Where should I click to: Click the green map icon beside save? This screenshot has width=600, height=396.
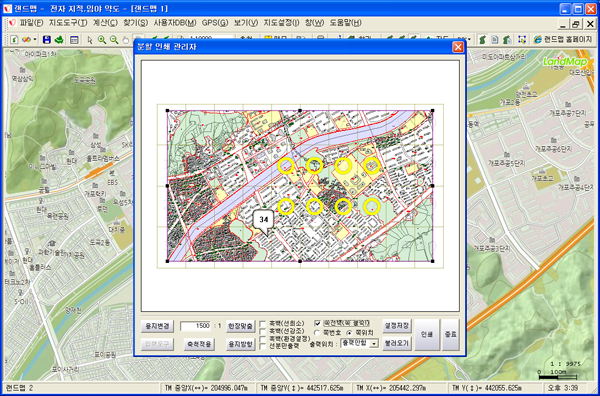tap(59, 39)
